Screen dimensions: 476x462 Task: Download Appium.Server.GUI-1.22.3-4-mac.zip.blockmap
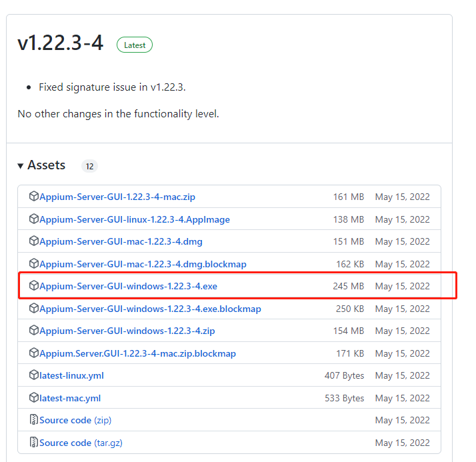[x=137, y=353]
